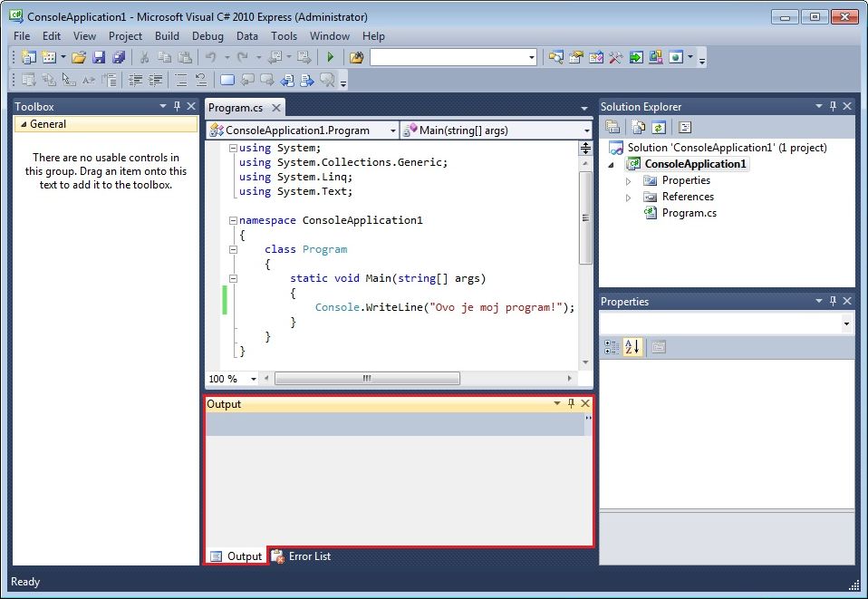
Task: Close the Output panel
Action: click(585, 403)
